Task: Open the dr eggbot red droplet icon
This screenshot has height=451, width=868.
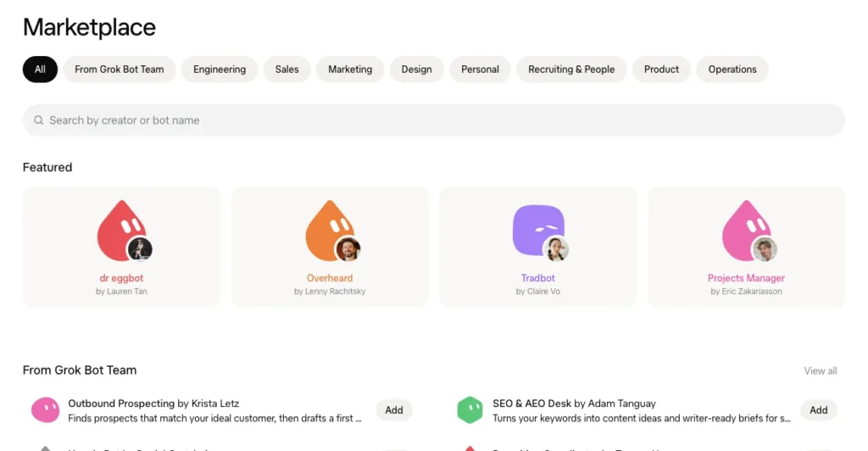Action: click(121, 231)
